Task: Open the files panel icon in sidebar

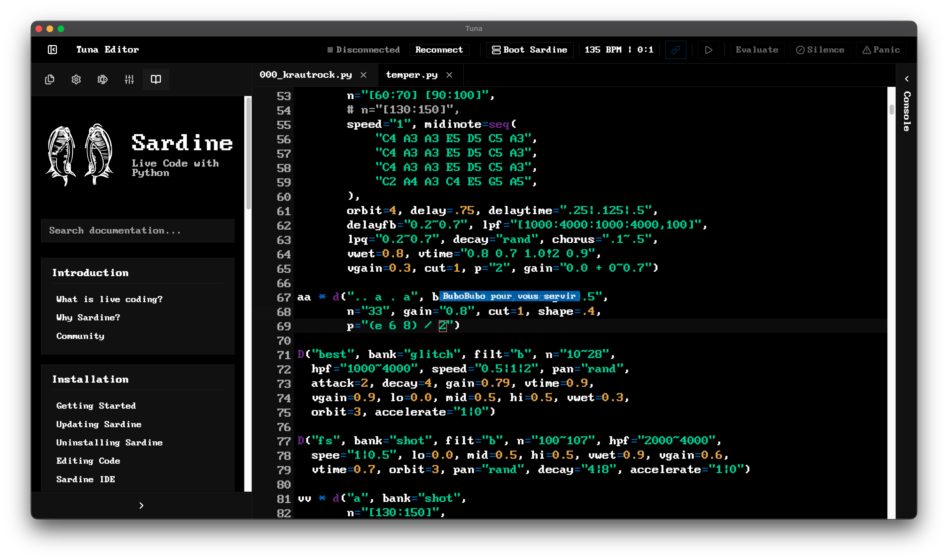Action: click(x=50, y=79)
